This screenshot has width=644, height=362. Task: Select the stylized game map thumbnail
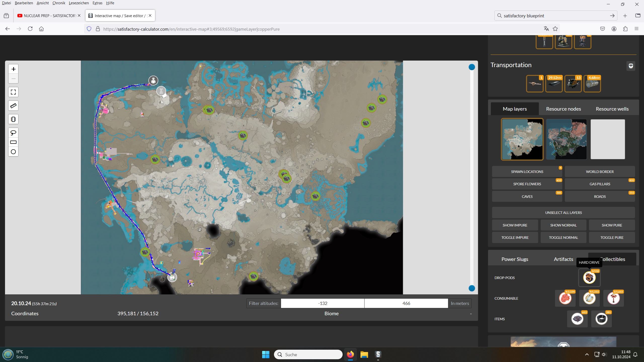tap(522, 139)
